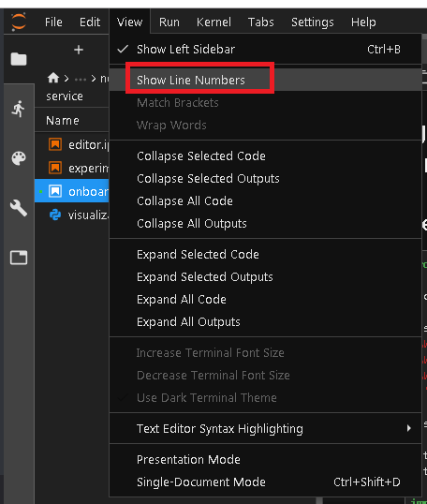Open the file browser folder icon
Image resolution: width=427 pixels, height=504 pixels.
[x=19, y=59]
